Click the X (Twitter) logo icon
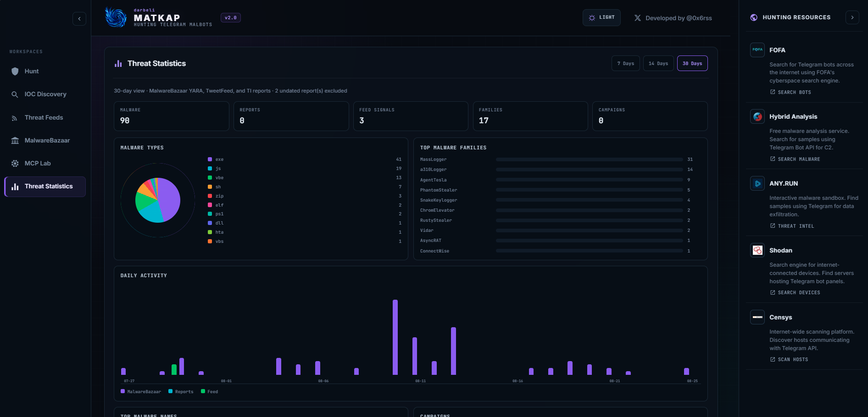The width and height of the screenshot is (868, 417). (638, 18)
